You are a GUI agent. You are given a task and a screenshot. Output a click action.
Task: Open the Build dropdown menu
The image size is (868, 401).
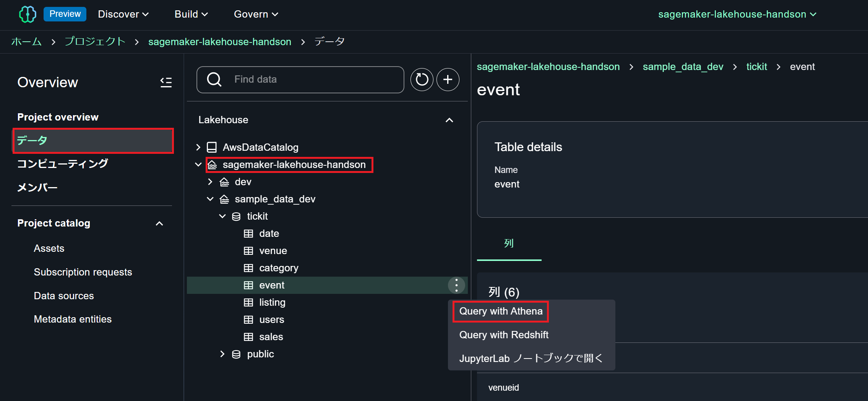click(191, 14)
